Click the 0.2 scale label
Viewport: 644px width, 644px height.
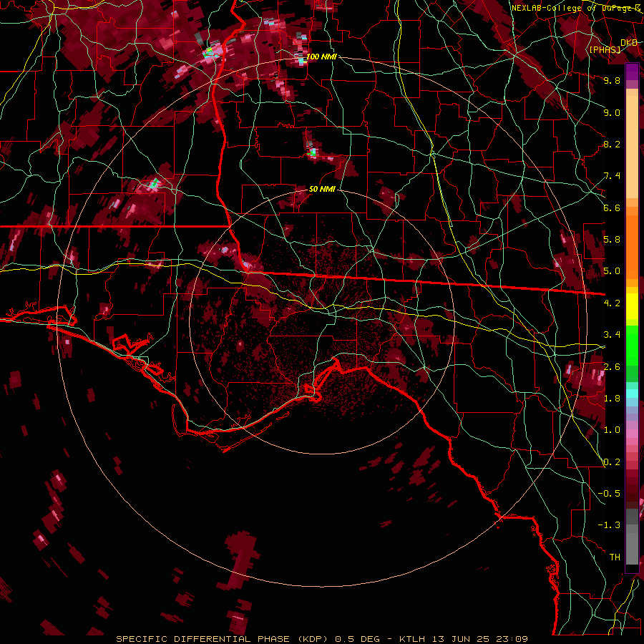pos(612,462)
